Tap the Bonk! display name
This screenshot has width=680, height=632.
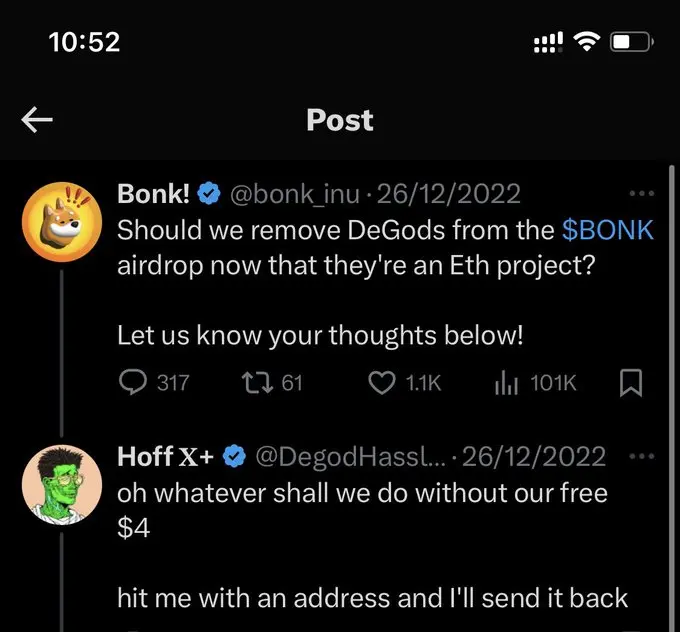tap(153, 193)
